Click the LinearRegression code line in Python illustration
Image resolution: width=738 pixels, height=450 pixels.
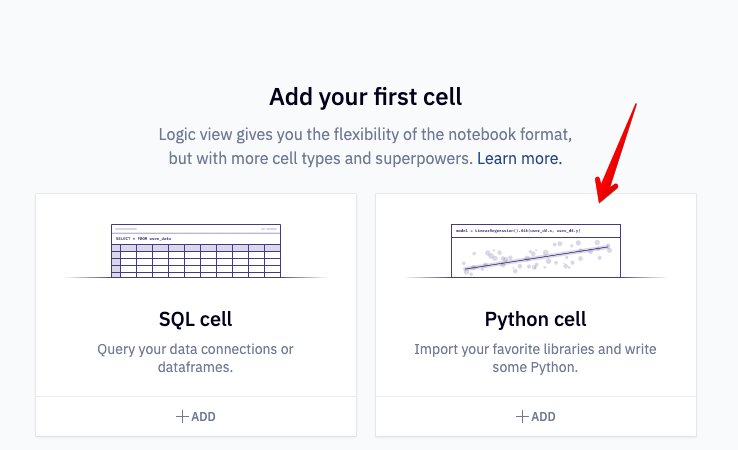pyautogui.click(x=518, y=231)
